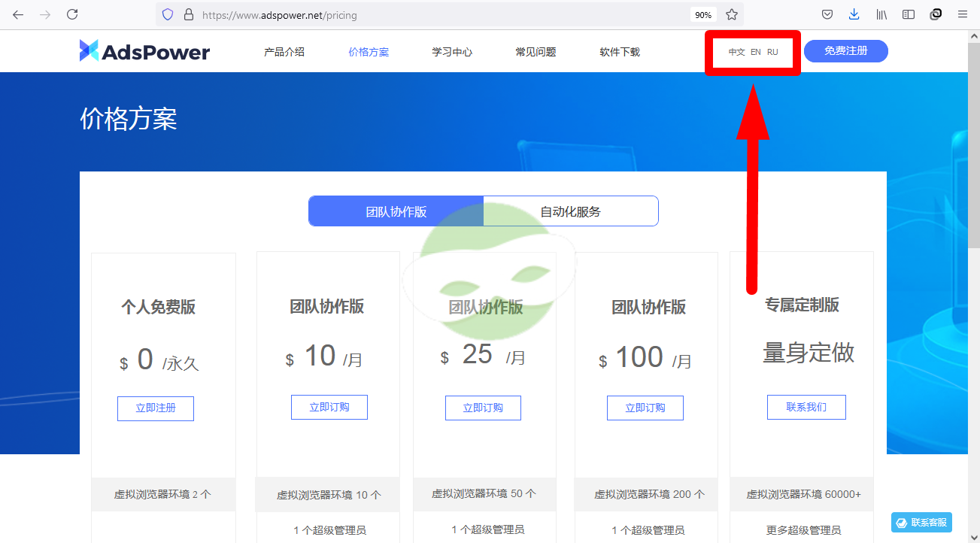980x543 pixels.
Task: Toggle the sidebar view icon
Action: coord(909,14)
